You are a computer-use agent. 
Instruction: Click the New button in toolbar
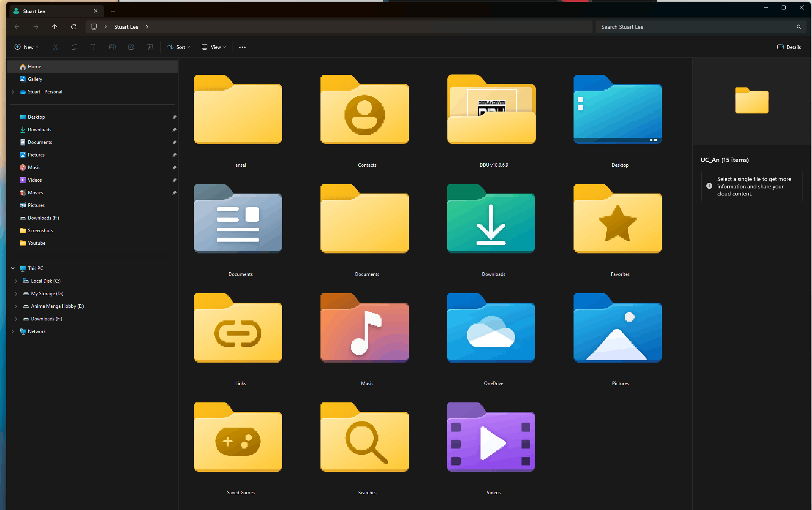pyautogui.click(x=27, y=47)
